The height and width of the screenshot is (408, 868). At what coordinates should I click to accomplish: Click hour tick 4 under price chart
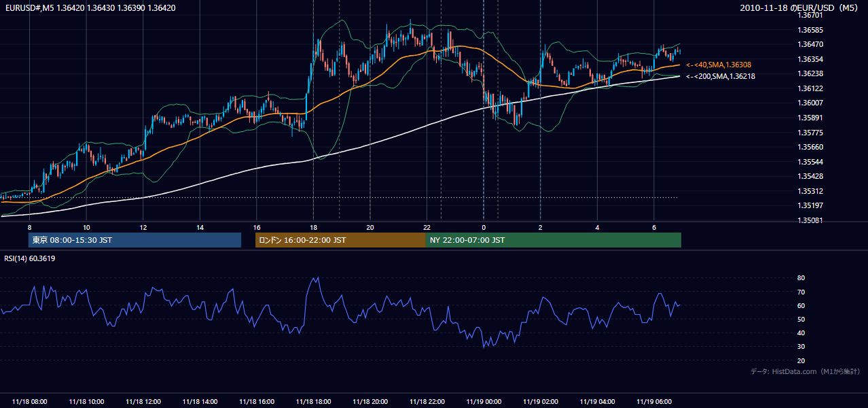point(597,227)
